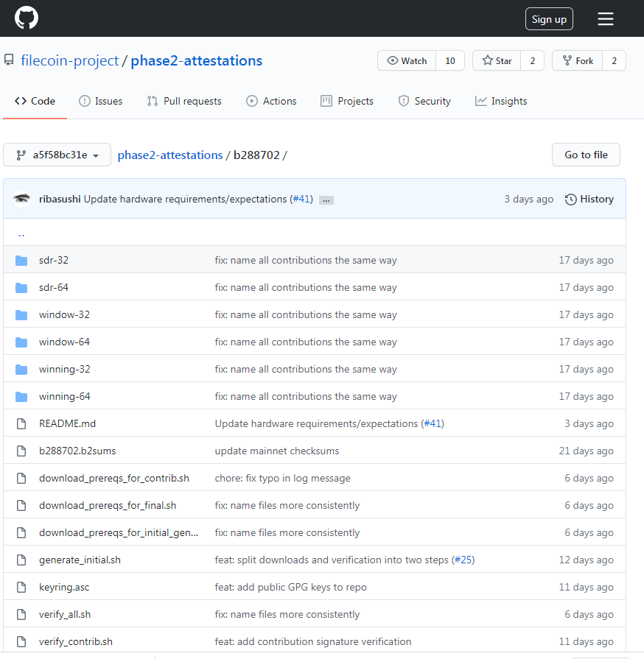Open the hamburger navigation menu

click(x=605, y=19)
